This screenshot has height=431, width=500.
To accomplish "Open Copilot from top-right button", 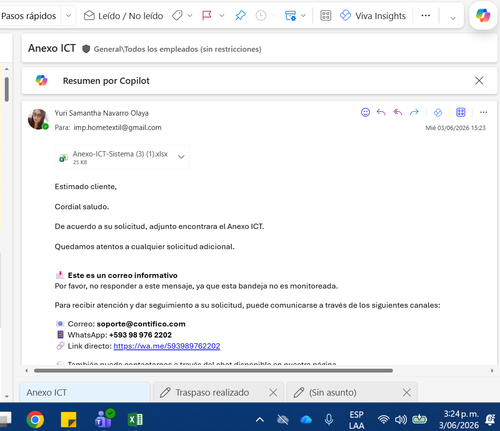I will click(483, 16).
